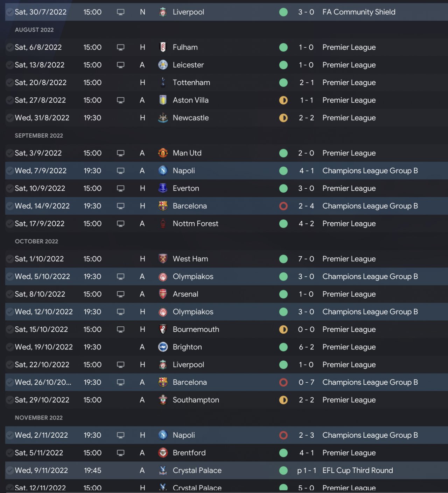Image resolution: width=448 pixels, height=493 pixels.
Task: Open the 7 - 0 West Ham result
Action: [x=306, y=259]
